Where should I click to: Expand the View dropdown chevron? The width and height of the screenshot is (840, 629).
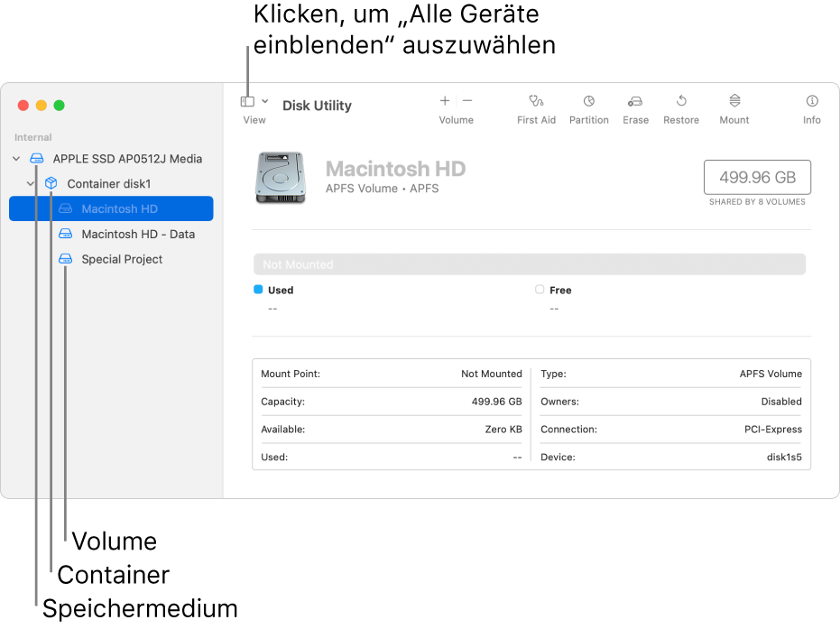coord(264,101)
